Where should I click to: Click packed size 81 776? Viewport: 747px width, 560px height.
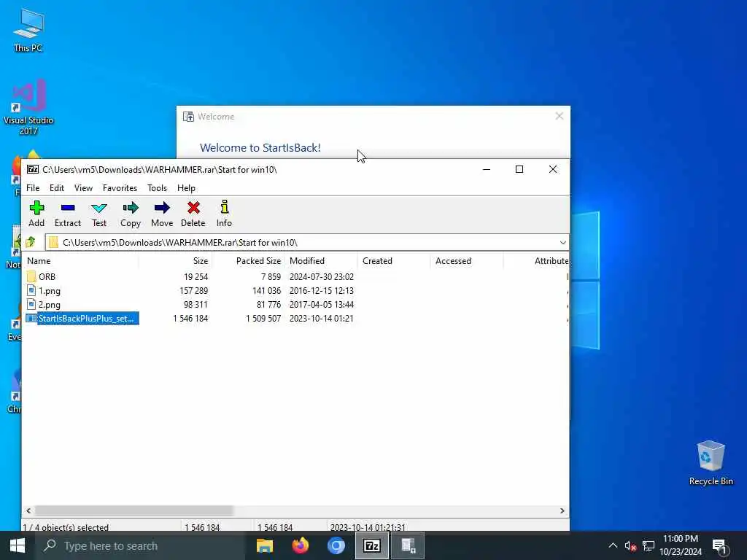tap(268, 304)
